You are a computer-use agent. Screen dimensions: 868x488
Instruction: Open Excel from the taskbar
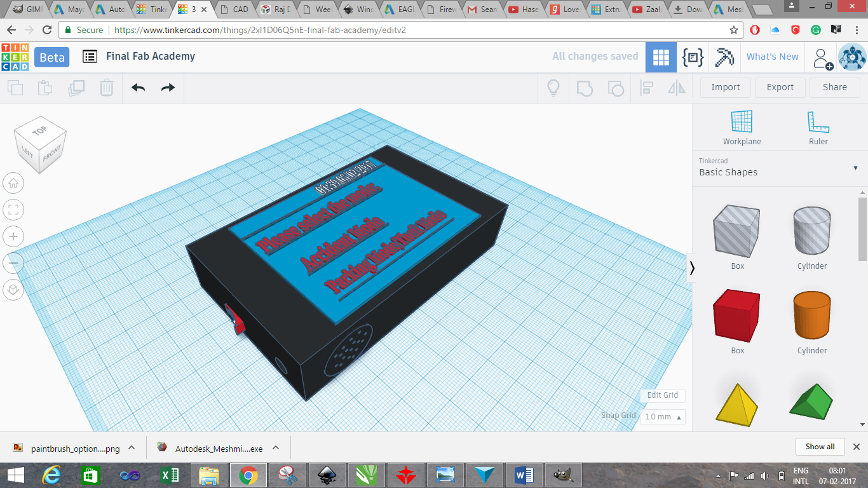pos(170,475)
